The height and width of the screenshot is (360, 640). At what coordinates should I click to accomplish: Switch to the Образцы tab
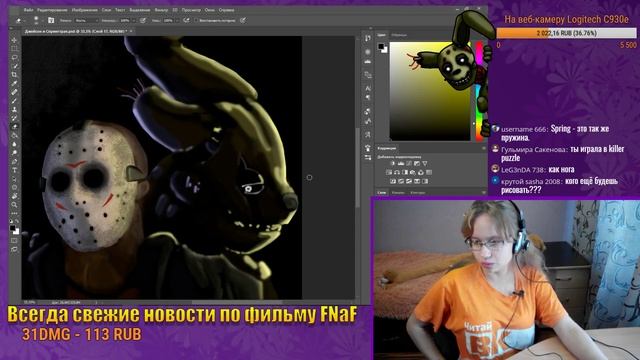coord(399,35)
